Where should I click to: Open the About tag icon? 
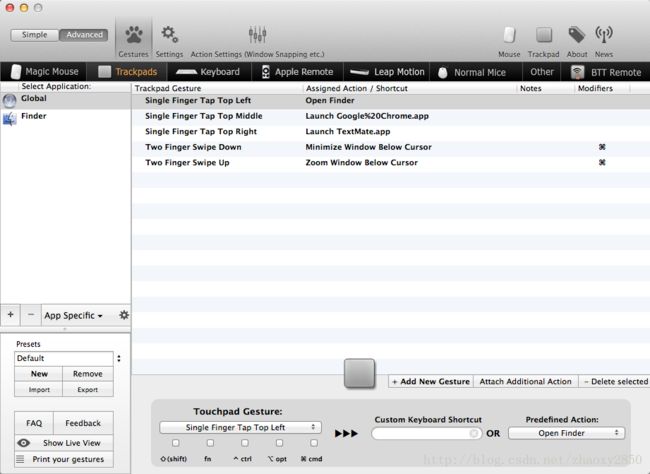point(577,41)
